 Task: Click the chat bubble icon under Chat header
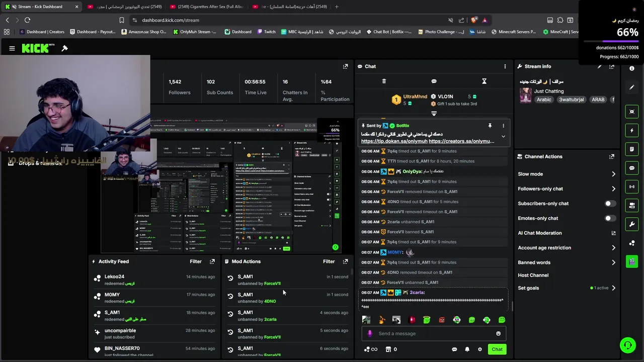point(434,81)
